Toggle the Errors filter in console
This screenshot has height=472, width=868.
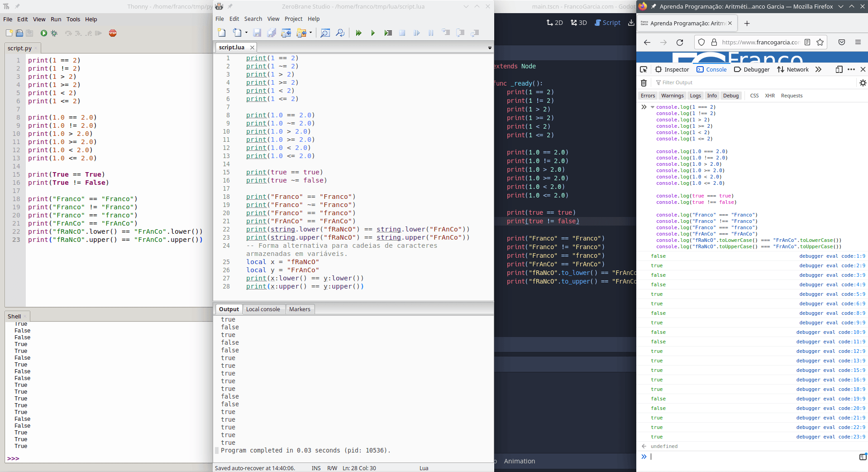click(648, 96)
